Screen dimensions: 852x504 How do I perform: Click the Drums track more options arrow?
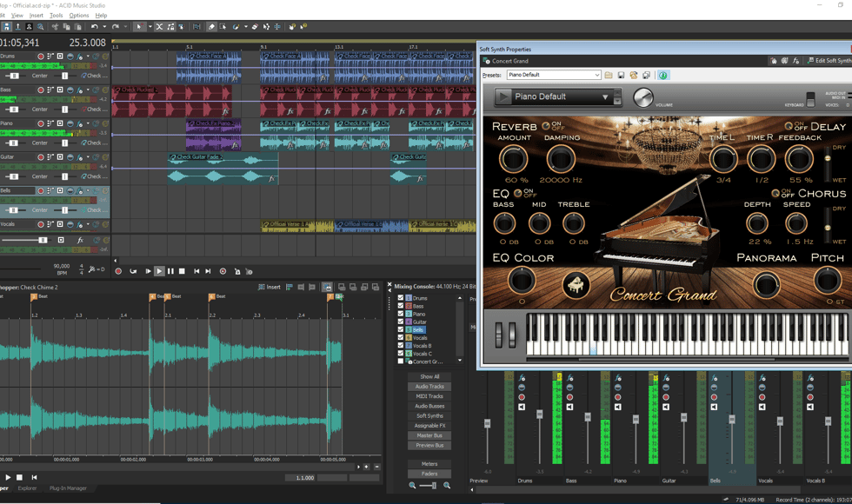tap(88, 56)
